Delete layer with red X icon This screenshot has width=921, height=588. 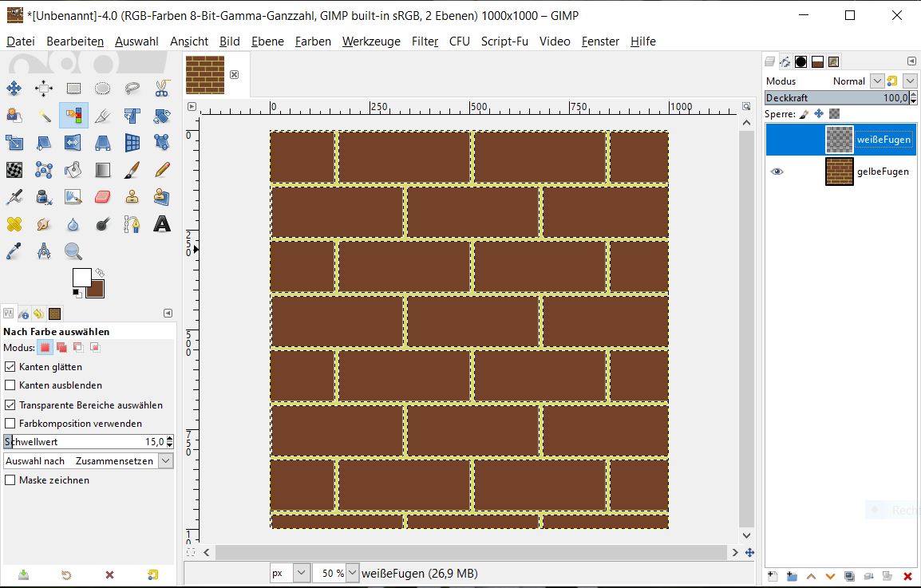[907, 576]
